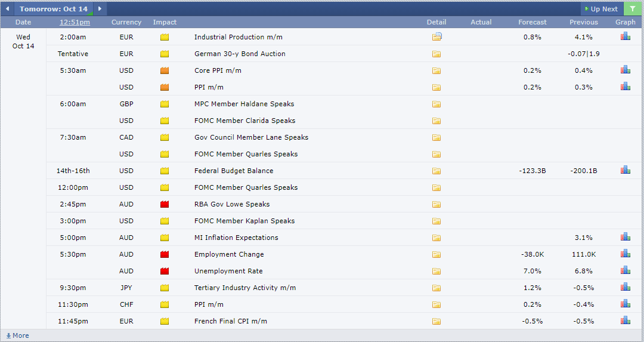Open the Tomorrow: Oct 14 date selector

coord(53,9)
